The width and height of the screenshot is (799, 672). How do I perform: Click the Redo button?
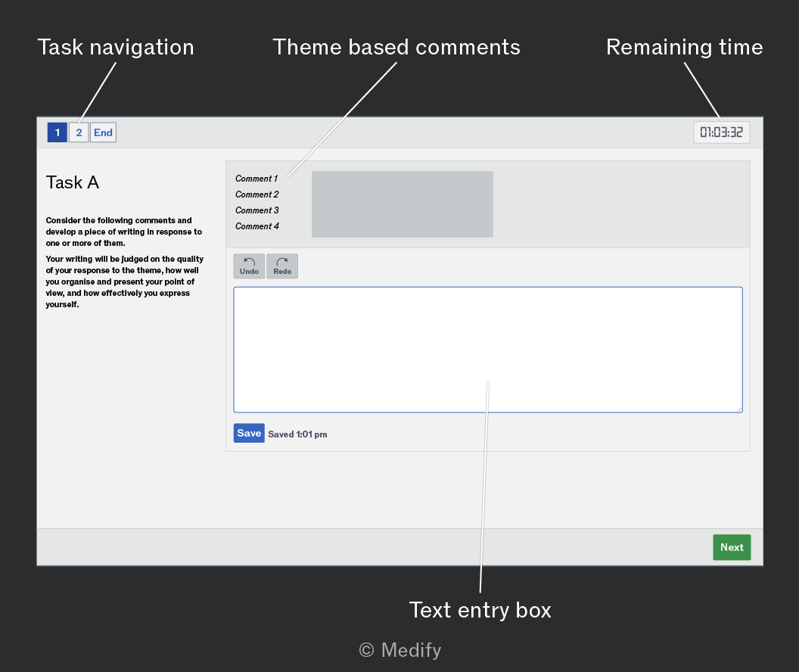pyautogui.click(x=282, y=266)
